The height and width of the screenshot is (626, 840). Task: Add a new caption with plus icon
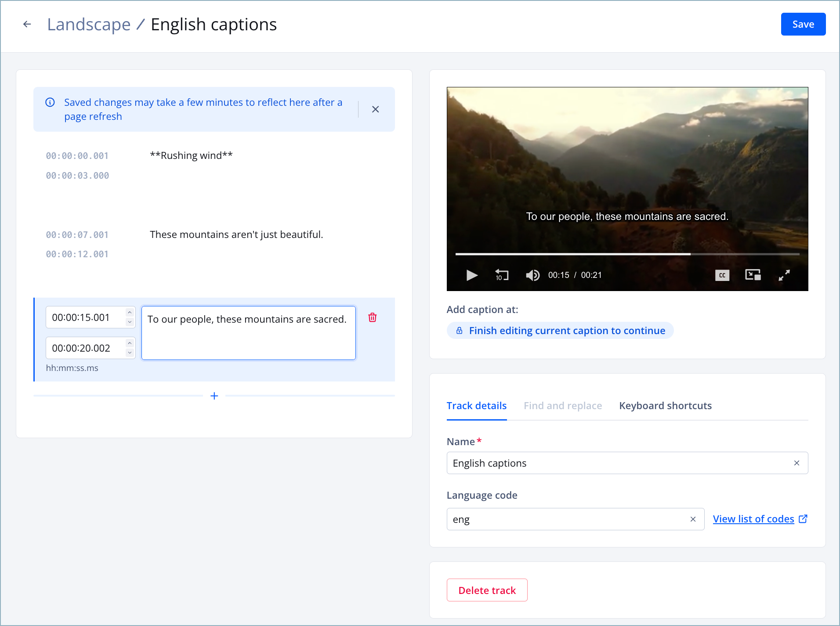(214, 396)
